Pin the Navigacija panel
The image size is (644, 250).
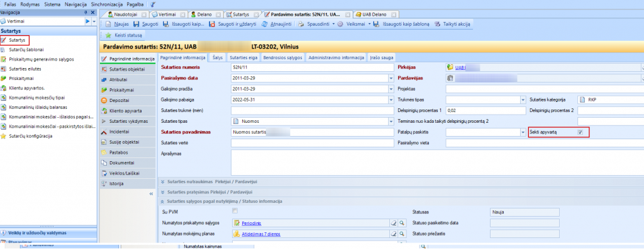coord(86,13)
